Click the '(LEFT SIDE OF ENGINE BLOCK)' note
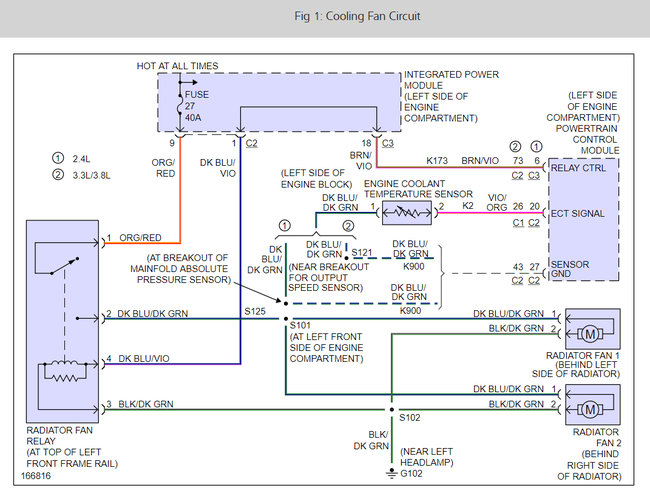This screenshot has height=493, width=650. (316, 179)
